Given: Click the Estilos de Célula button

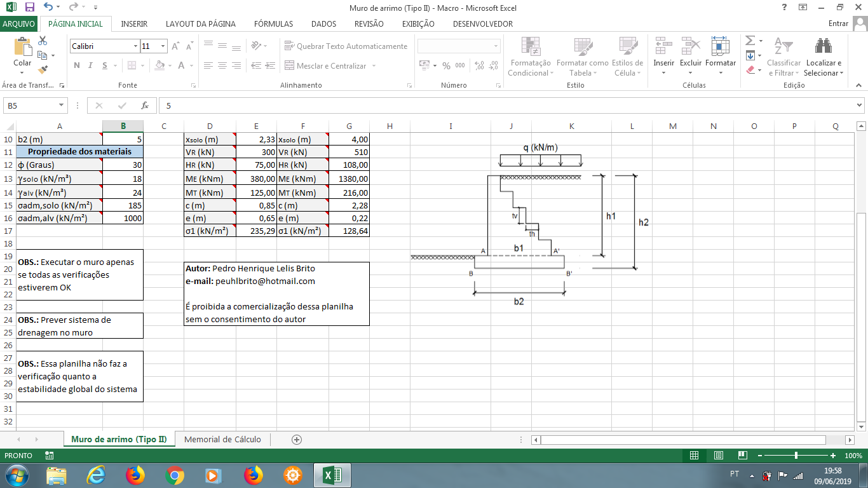Looking at the screenshot, I should [x=627, y=56].
